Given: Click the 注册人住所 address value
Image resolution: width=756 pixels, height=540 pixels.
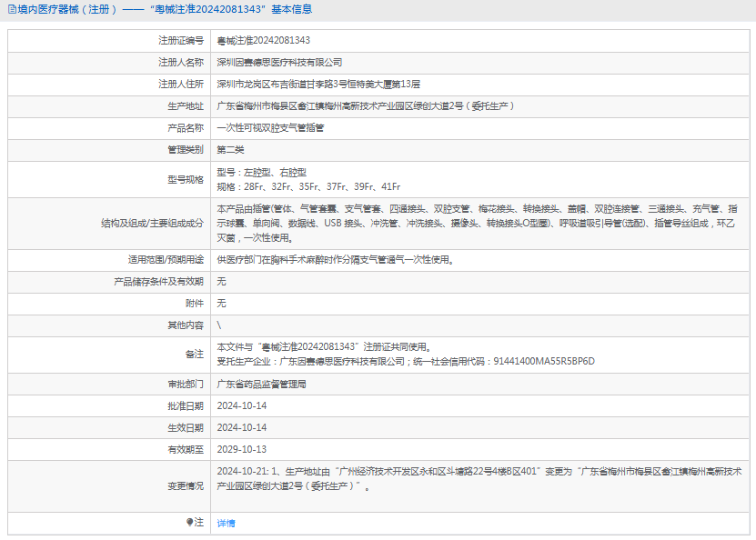Looking at the screenshot, I should click(x=318, y=84).
